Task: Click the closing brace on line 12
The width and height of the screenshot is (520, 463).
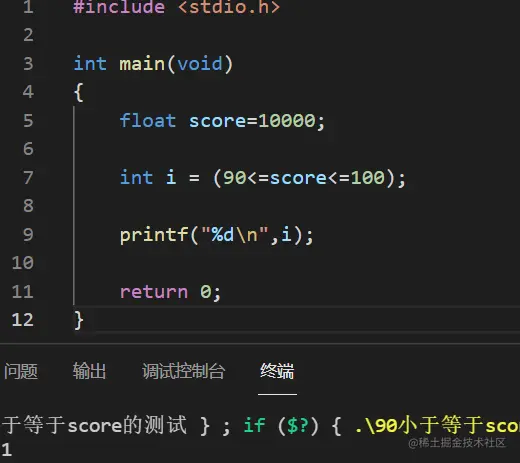Action: 79,320
